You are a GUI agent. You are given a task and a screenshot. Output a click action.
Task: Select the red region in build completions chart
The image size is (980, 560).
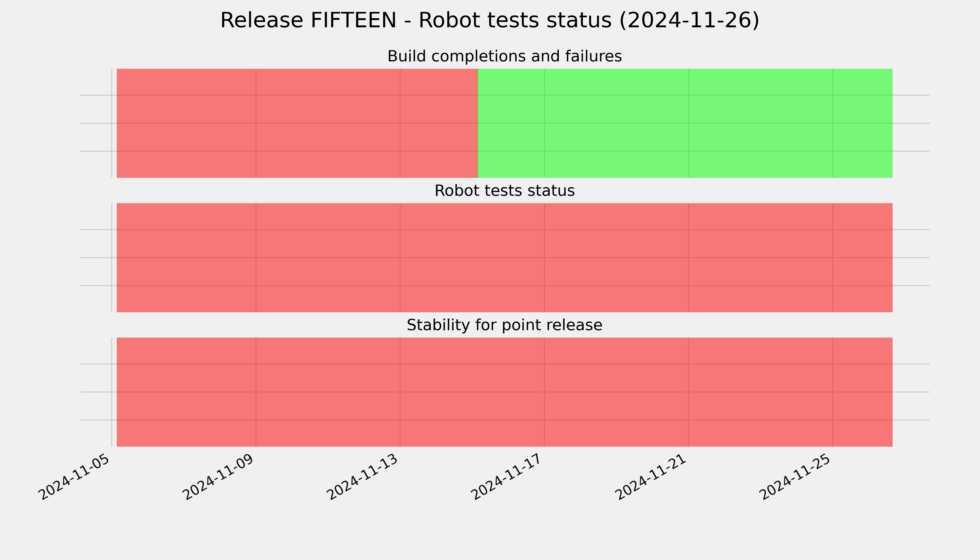coord(297,123)
